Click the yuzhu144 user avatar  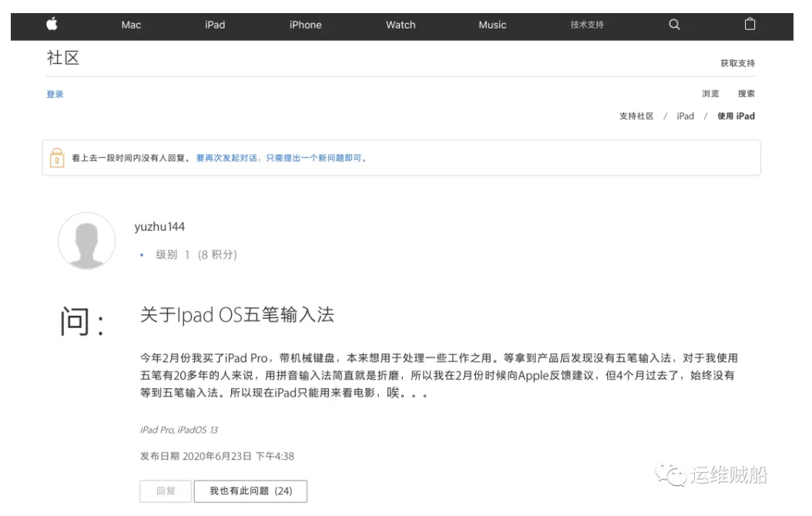86,241
